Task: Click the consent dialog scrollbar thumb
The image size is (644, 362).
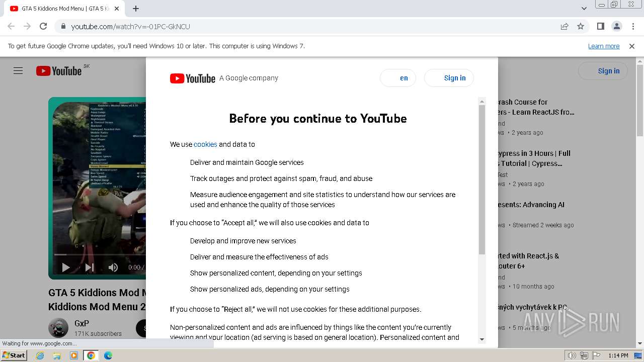Action: coord(481,179)
